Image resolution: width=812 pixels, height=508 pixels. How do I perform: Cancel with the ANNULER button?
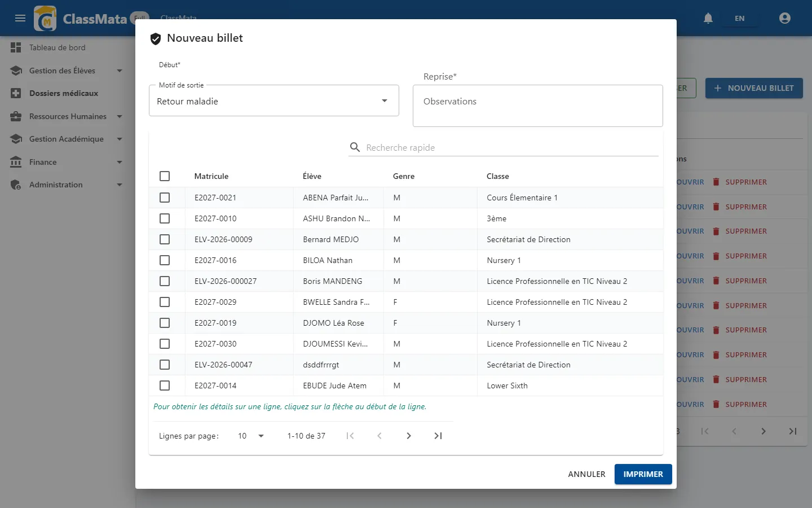586,474
